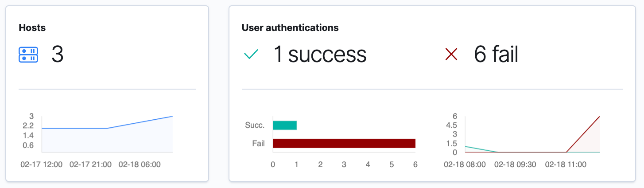Screen dimensions: 644x188
Task: Click the 02-18 11:00 axis label
Action: click(566, 164)
